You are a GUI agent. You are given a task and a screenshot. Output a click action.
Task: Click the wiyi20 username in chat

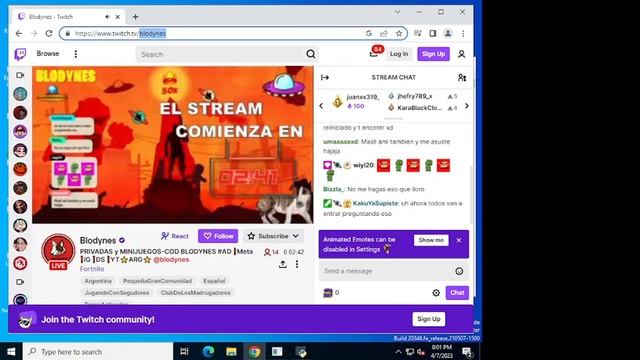click(x=363, y=165)
